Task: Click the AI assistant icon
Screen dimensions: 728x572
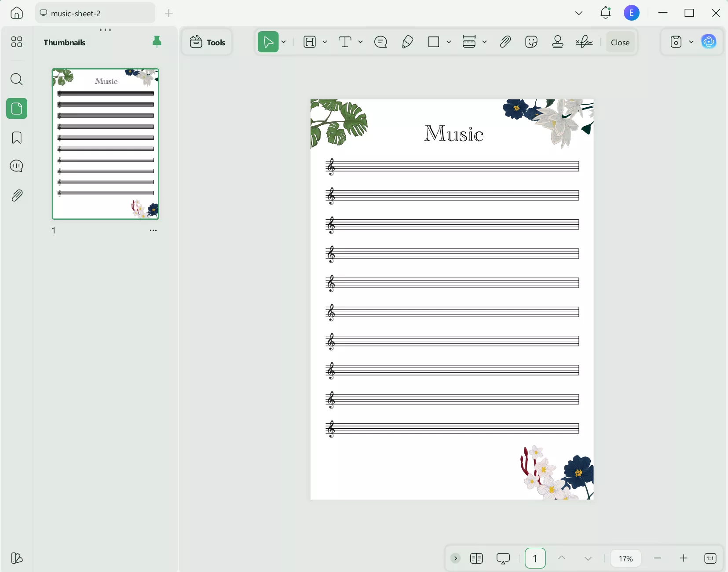Action: pos(709,42)
